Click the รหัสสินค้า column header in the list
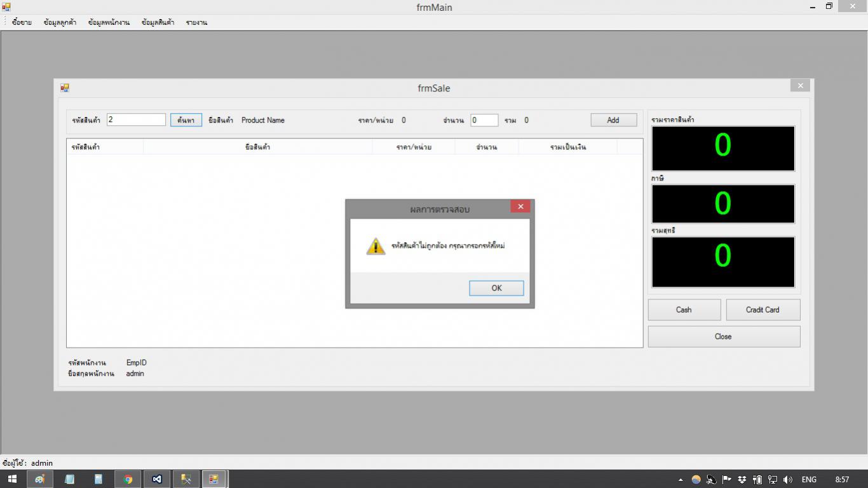 tap(105, 147)
